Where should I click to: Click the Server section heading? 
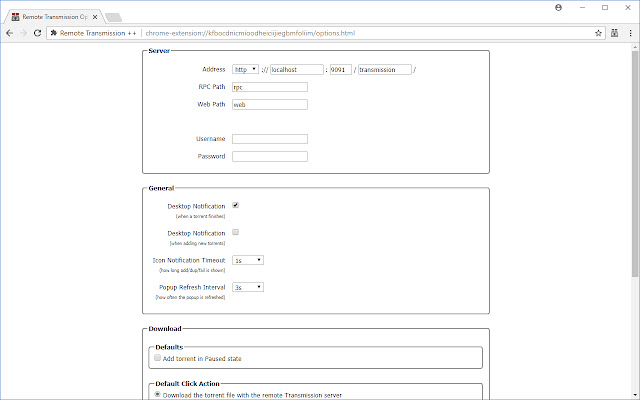tap(159, 51)
